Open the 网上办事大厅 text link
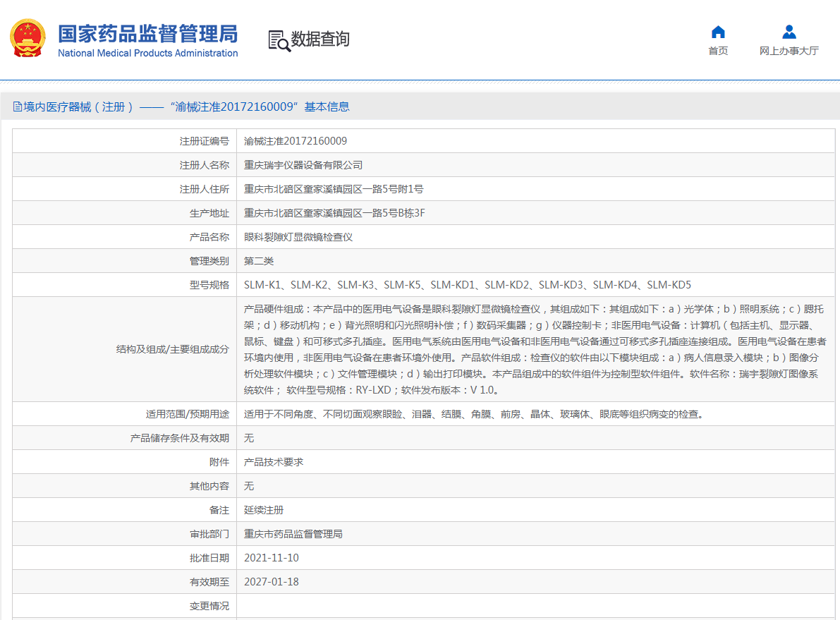The width and height of the screenshot is (840, 620). click(x=789, y=51)
